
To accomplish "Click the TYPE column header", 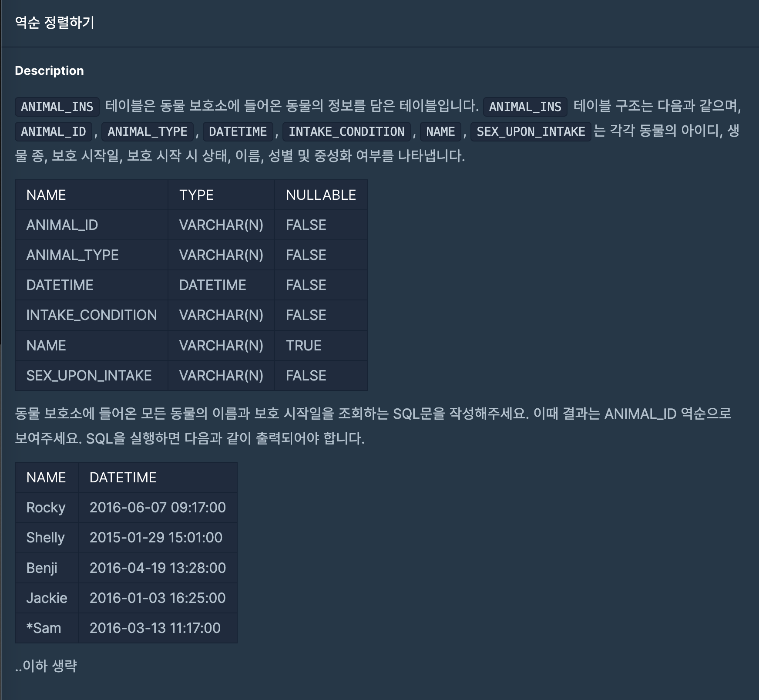I will coord(196,195).
